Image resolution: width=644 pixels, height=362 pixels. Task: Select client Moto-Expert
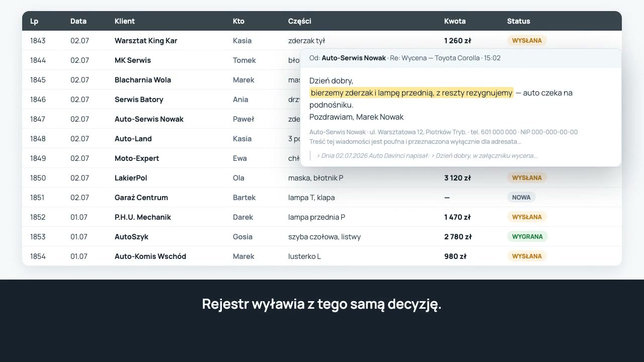[x=137, y=158]
